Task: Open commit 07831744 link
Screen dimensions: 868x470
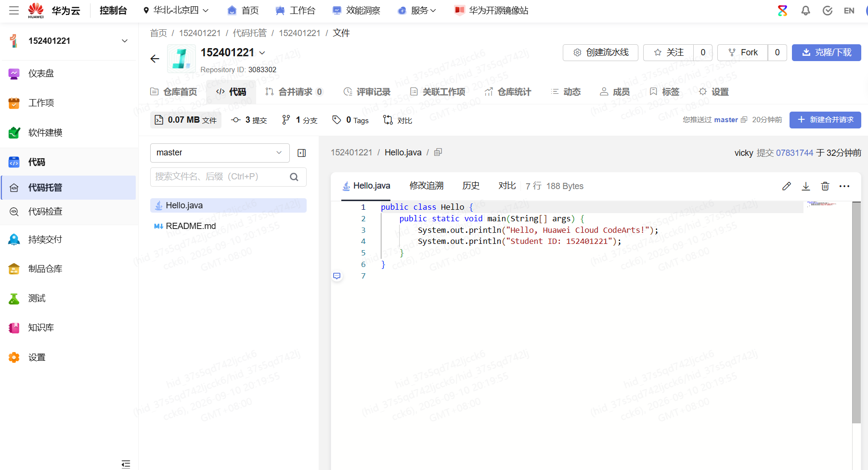Action: coord(794,153)
